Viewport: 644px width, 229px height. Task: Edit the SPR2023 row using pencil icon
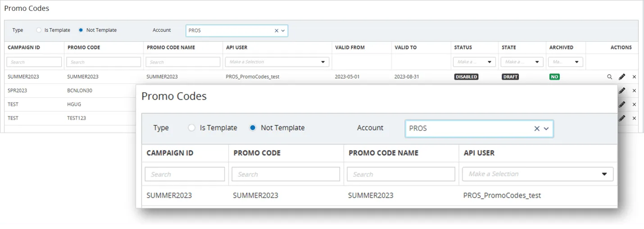tap(622, 90)
